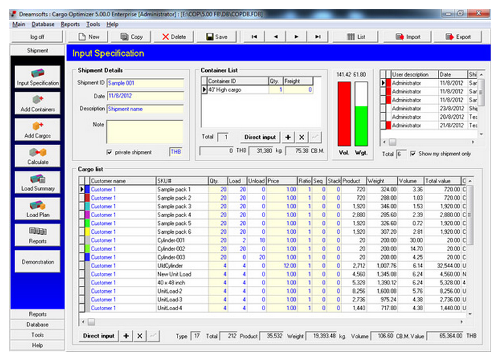Screen dimensions: 500x362
Task: Click Direct input in Container List
Action: pos(260,137)
